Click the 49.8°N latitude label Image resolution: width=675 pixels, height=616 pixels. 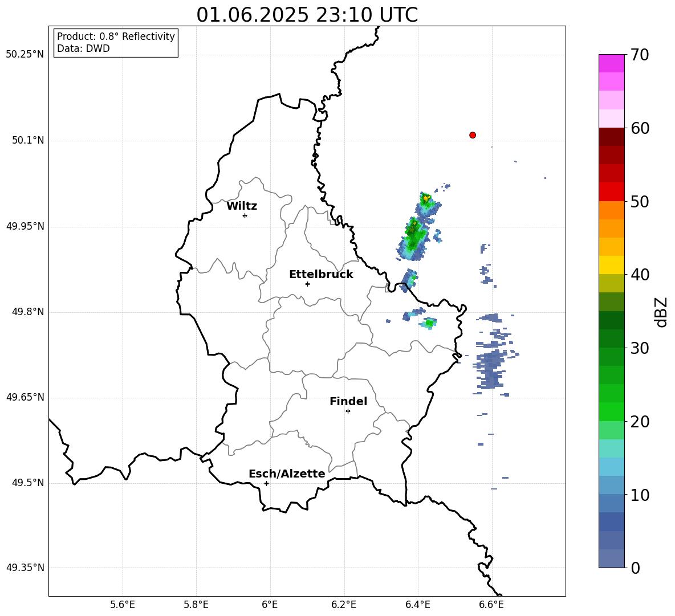pyautogui.click(x=28, y=312)
